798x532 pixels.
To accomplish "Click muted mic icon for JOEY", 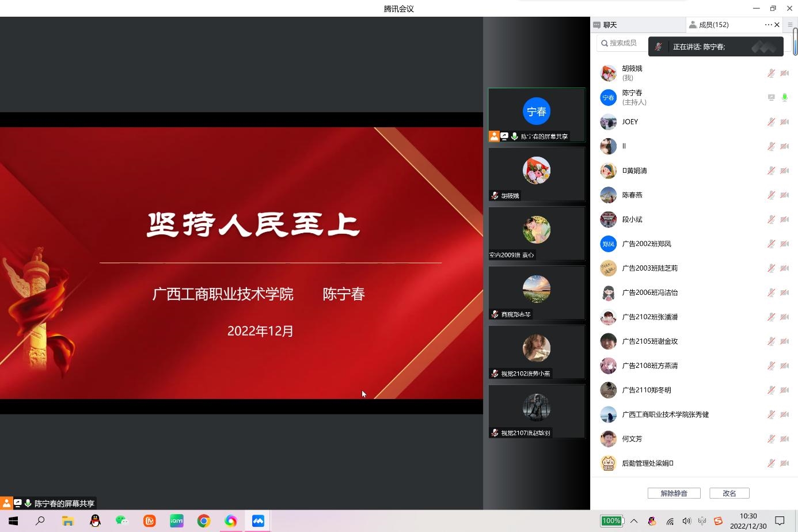I will click(771, 122).
